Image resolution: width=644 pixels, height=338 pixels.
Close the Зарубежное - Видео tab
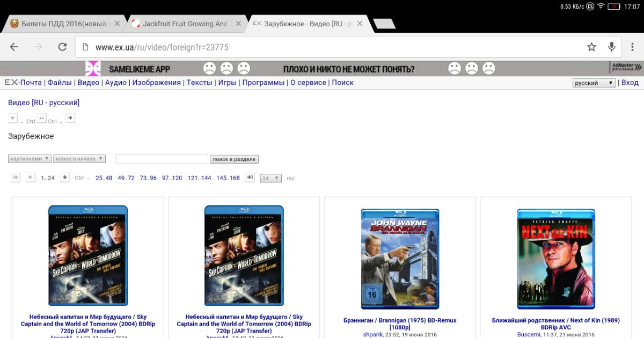[x=360, y=24]
